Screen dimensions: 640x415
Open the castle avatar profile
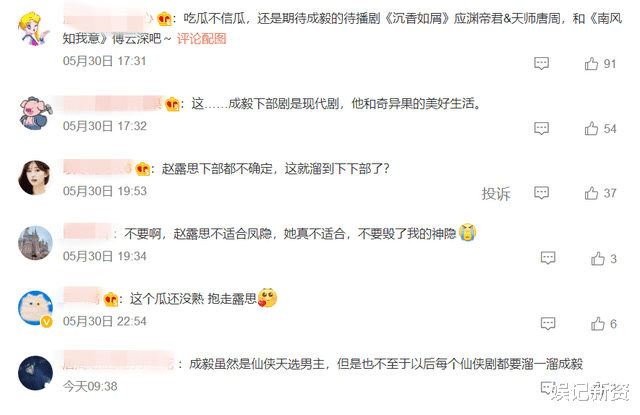(36, 243)
